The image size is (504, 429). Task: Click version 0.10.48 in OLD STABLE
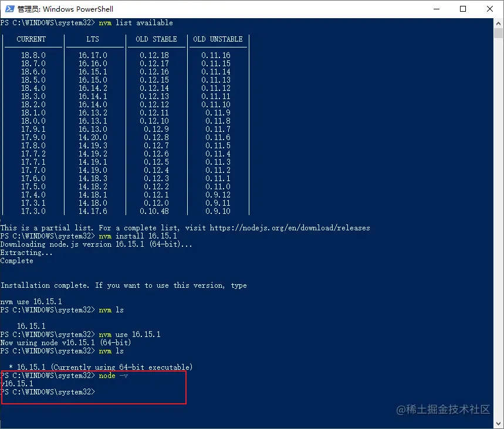154,212
